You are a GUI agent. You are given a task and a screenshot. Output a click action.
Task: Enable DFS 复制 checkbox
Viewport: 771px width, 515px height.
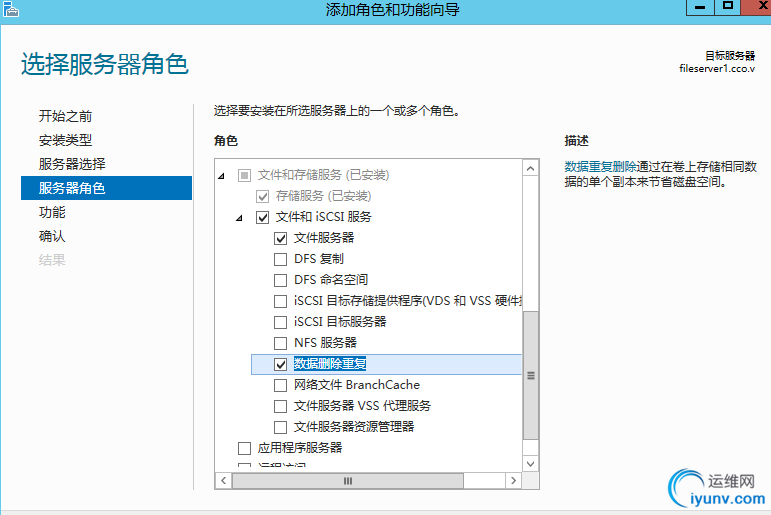(x=280, y=259)
